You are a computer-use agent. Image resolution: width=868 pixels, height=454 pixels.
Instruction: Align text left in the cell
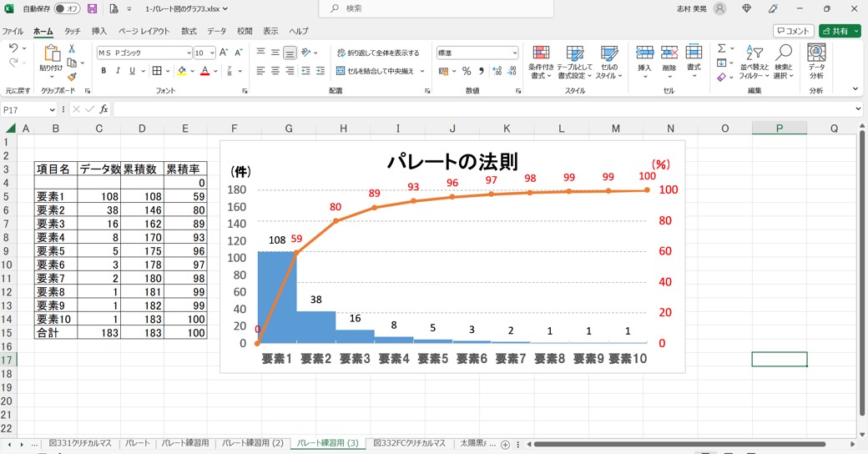[x=260, y=71]
